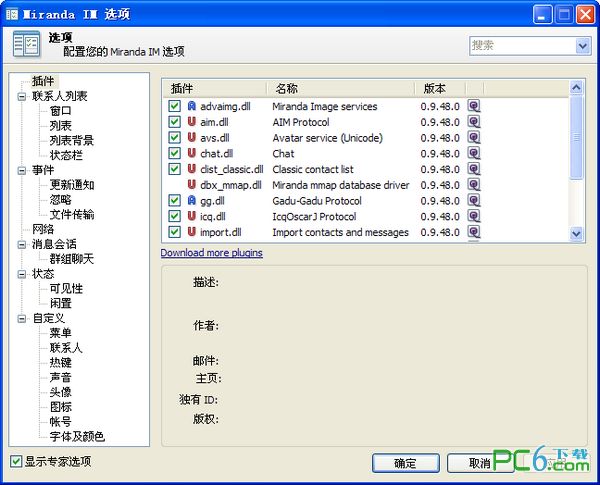Click the options icon in the dialog header
The height and width of the screenshot is (485, 600).
point(27,45)
